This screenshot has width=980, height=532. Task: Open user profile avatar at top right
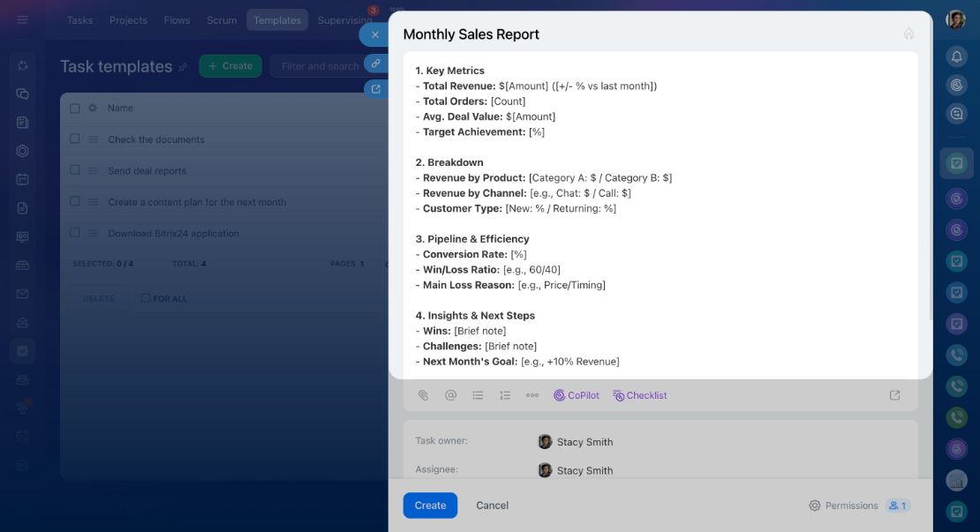coord(955,20)
